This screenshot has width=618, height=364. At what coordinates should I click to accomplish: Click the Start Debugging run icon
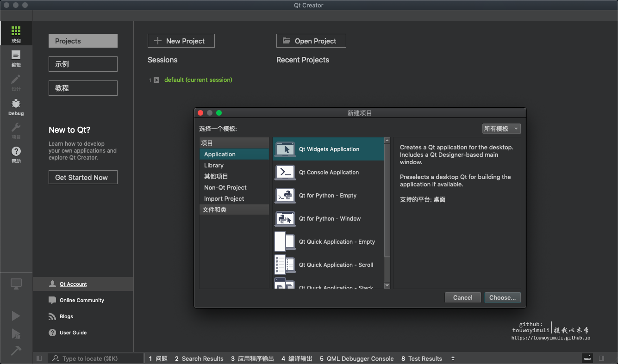point(16,334)
